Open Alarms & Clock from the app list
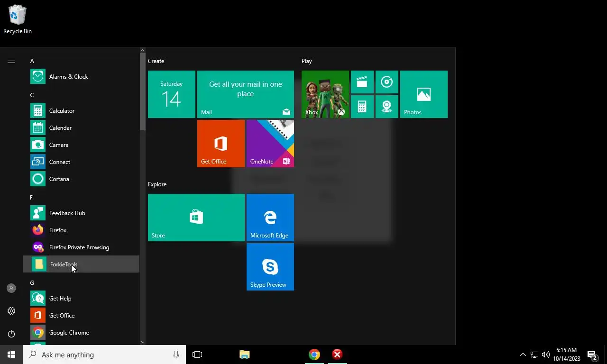Image resolution: width=607 pixels, height=364 pixels. click(81, 77)
